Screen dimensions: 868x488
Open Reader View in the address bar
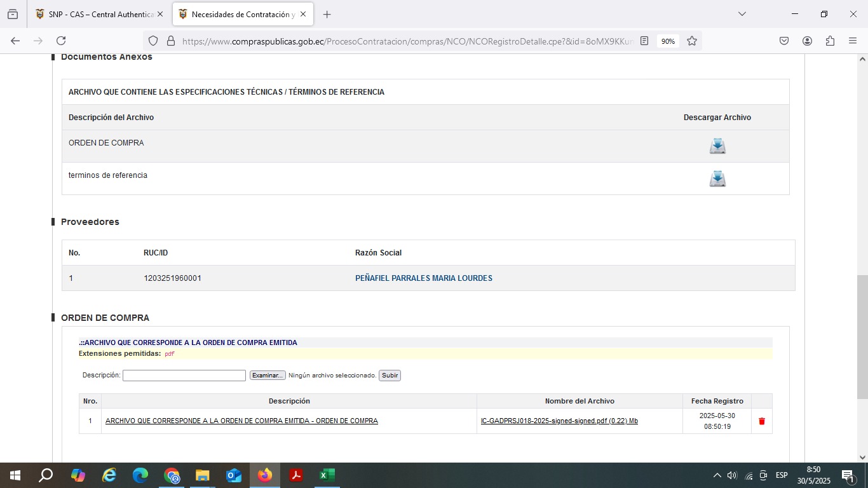644,41
